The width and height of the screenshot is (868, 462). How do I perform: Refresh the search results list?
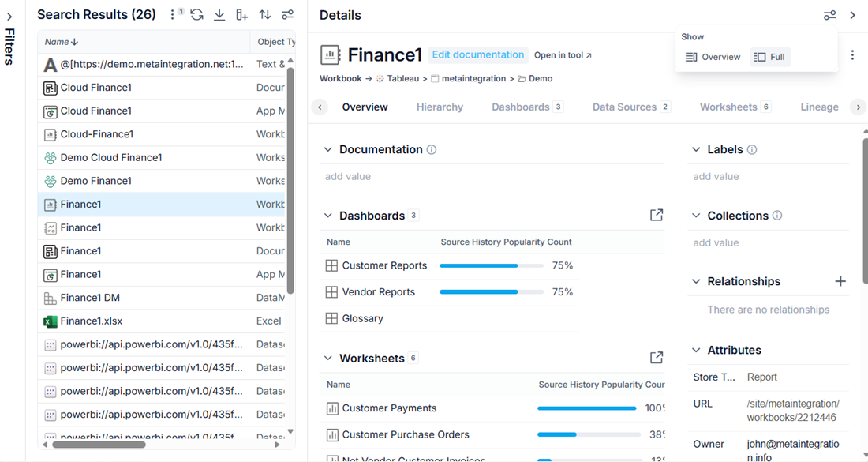(x=196, y=15)
